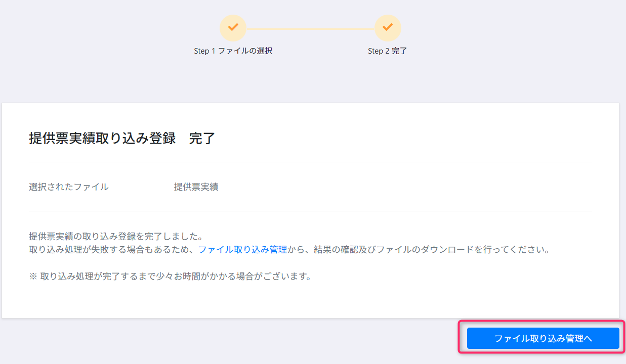This screenshot has height=364, width=626.
Task: Click the ファイル取り込み管理へ button
Action: pyautogui.click(x=543, y=338)
